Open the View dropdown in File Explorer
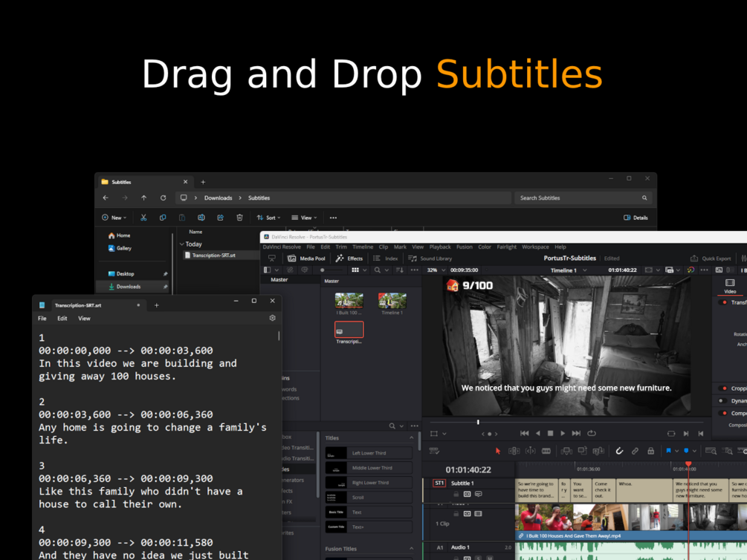 (305, 218)
